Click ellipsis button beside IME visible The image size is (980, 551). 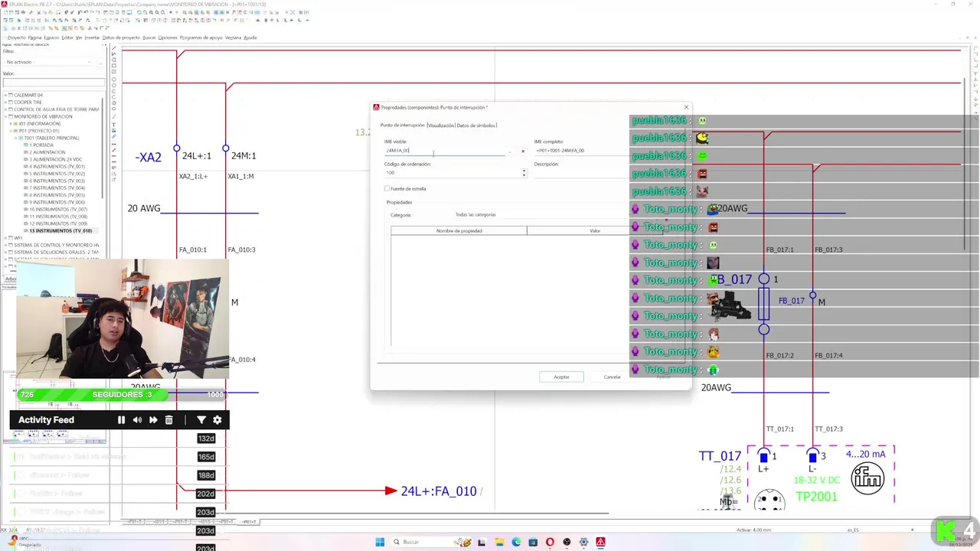(510, 151)
